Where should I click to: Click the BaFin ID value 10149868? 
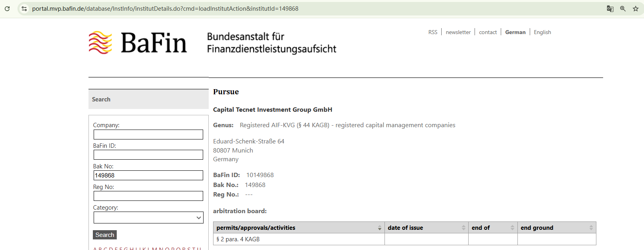(x=260, y=175)
